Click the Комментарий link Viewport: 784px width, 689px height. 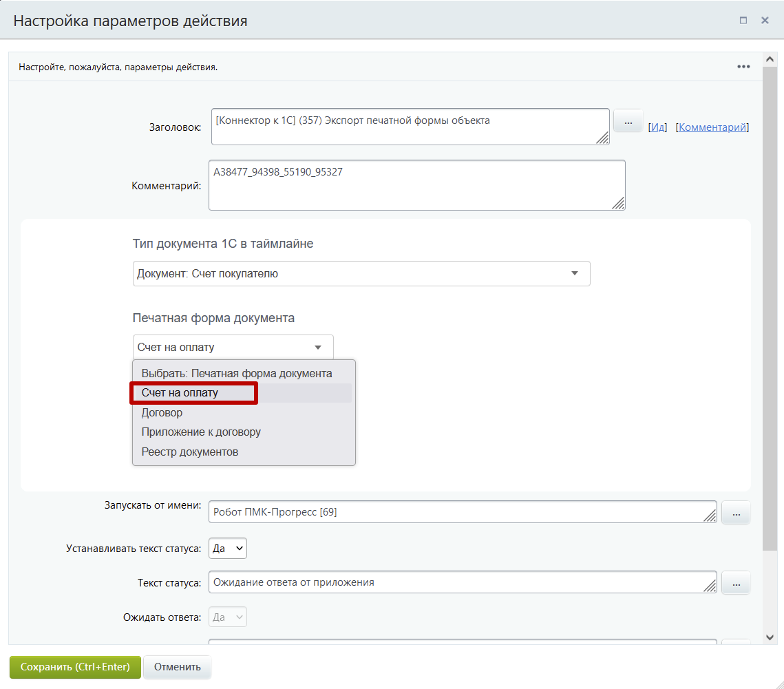pos(712,127)
